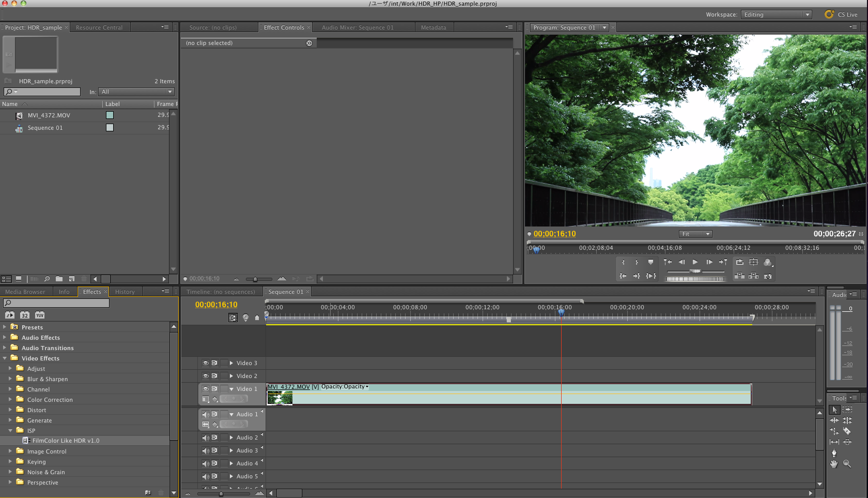Select the Razor tool in Tools panel
This screenshot has width=868, height=498.
(x=847, y=431)
